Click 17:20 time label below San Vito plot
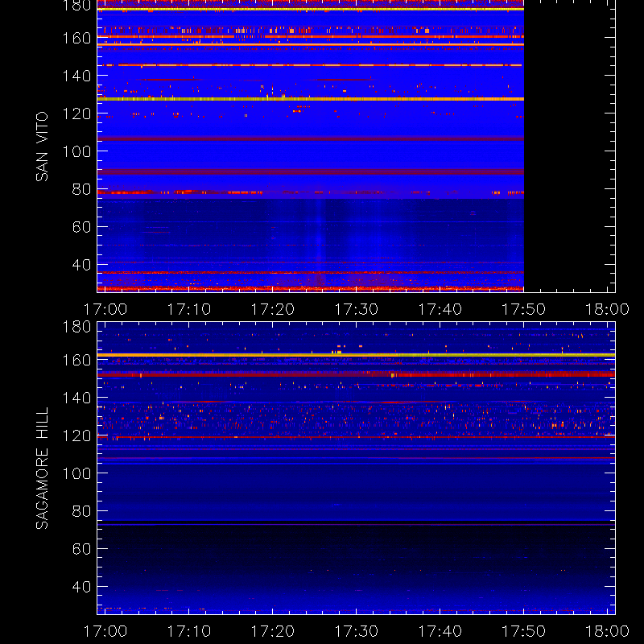Screen dimensions: 644x644 click(x=273, y=309)
